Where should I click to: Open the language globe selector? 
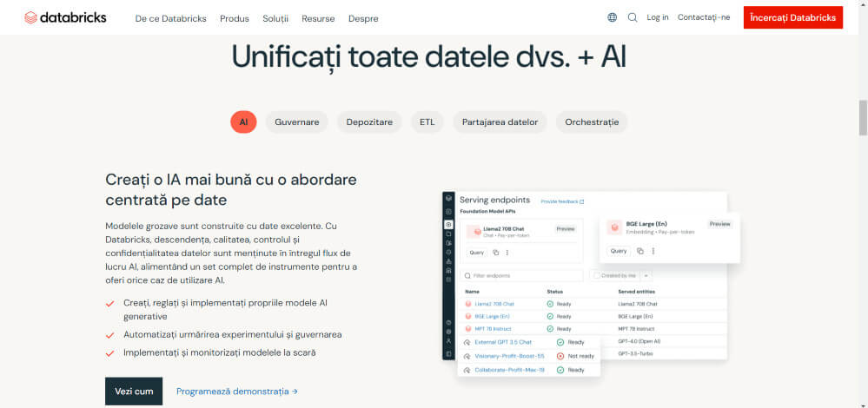click(x=613, y=17)
